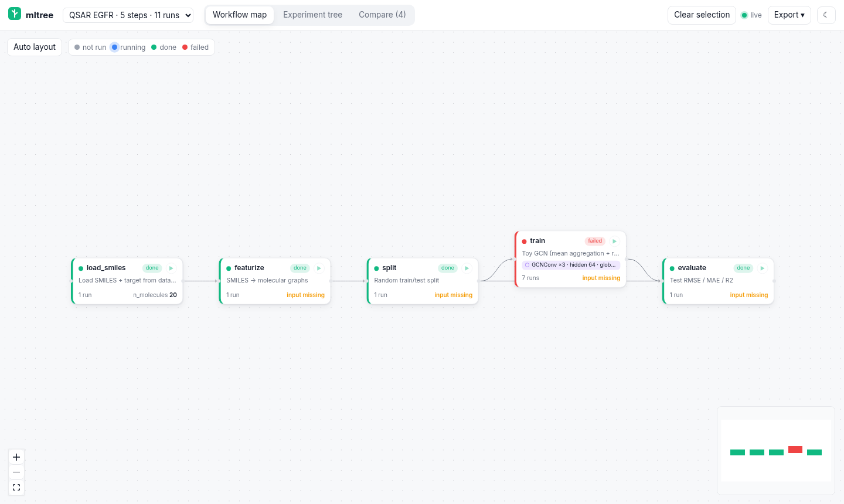Click input missing on featurize node
844x504 pixels.
tap(305, 295)
